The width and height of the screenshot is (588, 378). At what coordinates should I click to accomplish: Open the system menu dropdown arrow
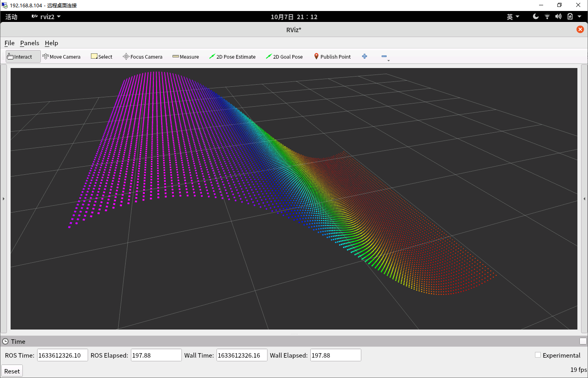coord(579,17)
